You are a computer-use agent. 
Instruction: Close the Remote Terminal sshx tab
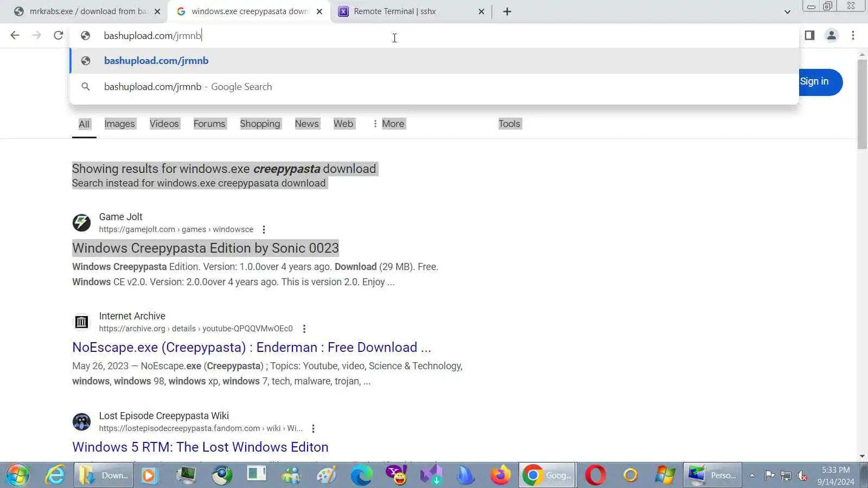(x=481, y=11)
